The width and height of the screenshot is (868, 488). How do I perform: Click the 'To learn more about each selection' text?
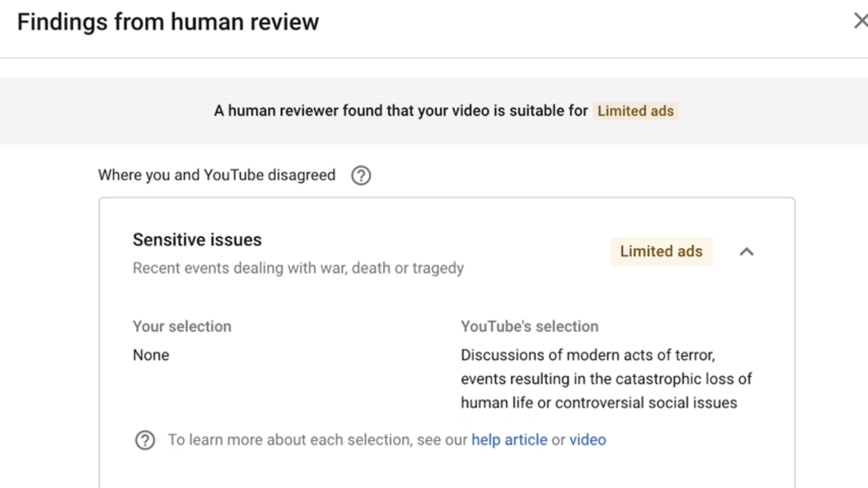coord(290,440)
